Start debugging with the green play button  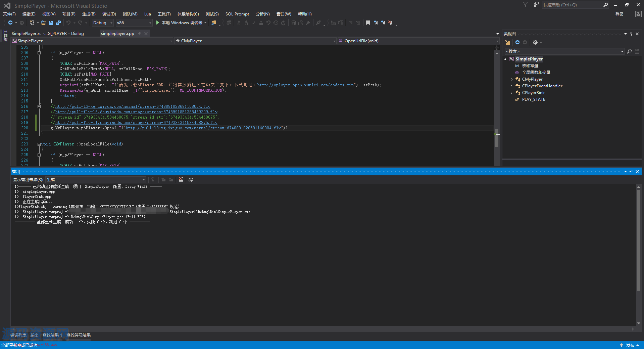click(158, 23)
